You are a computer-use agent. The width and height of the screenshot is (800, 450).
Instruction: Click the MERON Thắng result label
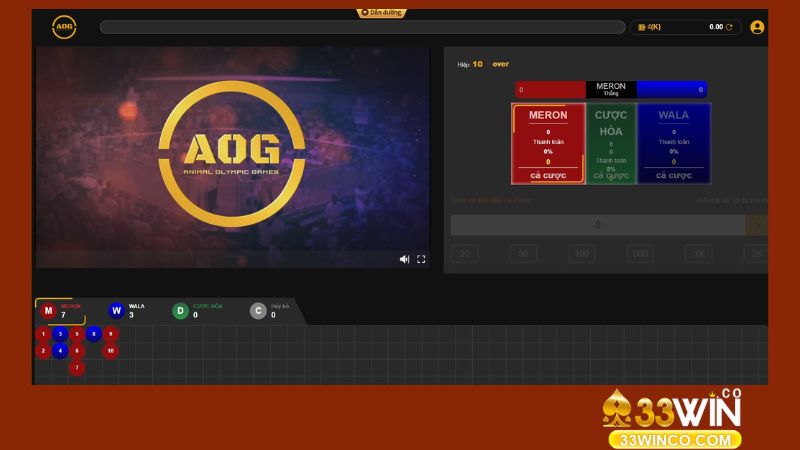pos(611,89)
